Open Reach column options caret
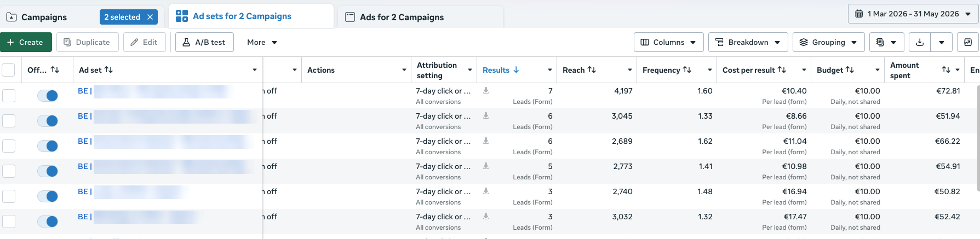This screenshot has height=239, width=980. pos(630,70)
